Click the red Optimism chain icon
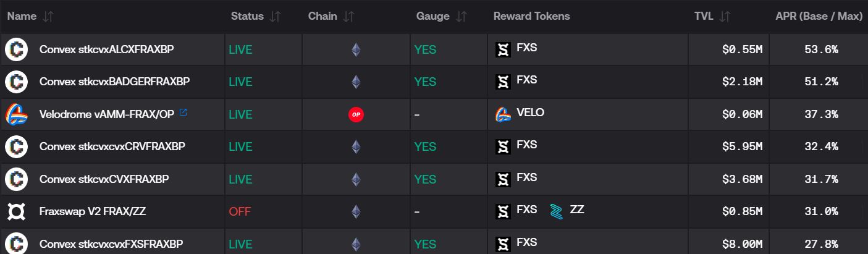Screen dimensions: 868x254 (x=355, y=114)
